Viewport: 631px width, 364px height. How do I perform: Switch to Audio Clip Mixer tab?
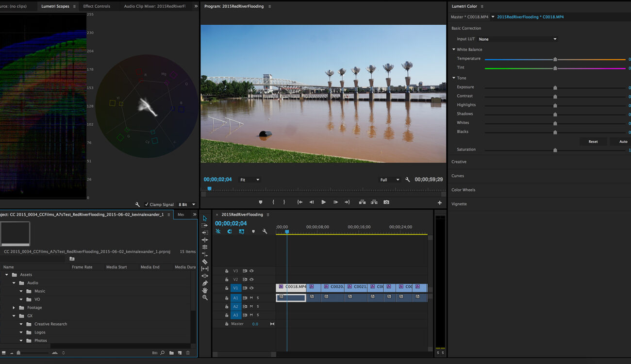(155, 6)
